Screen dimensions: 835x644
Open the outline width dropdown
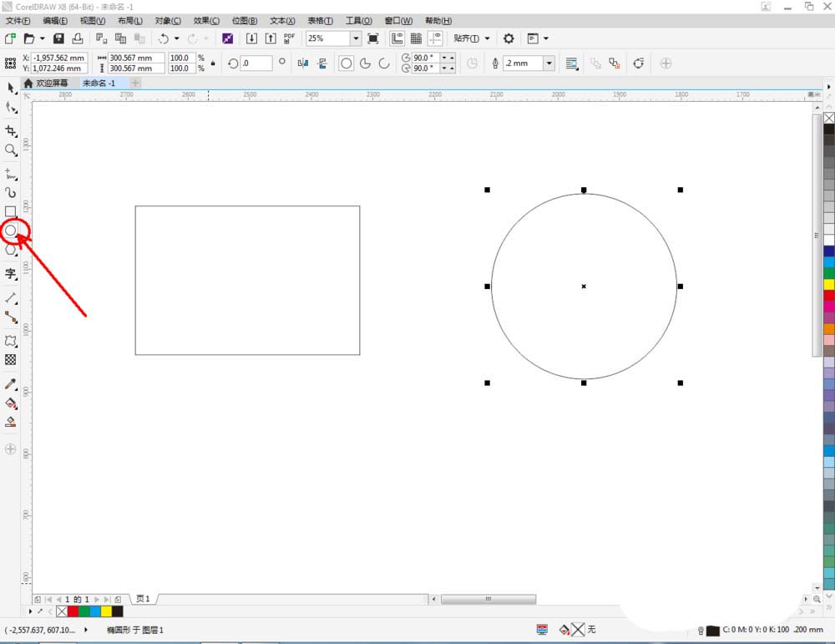(549, 63)
